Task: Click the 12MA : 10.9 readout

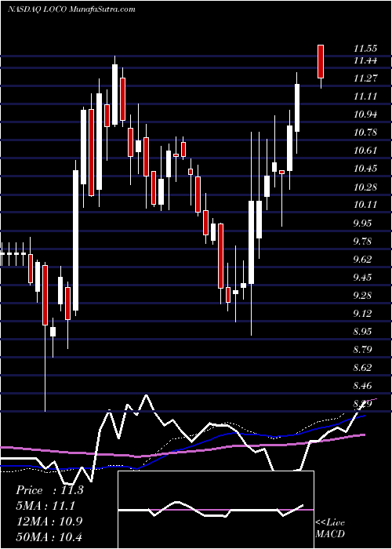Action: tap(49, 522)
